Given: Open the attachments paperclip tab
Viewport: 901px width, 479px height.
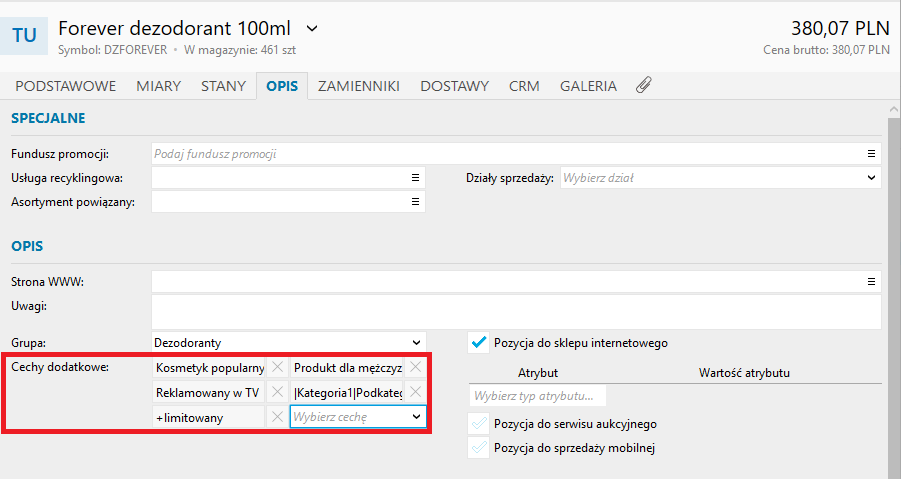Looking at the screenshot, I should click(644, 86).
